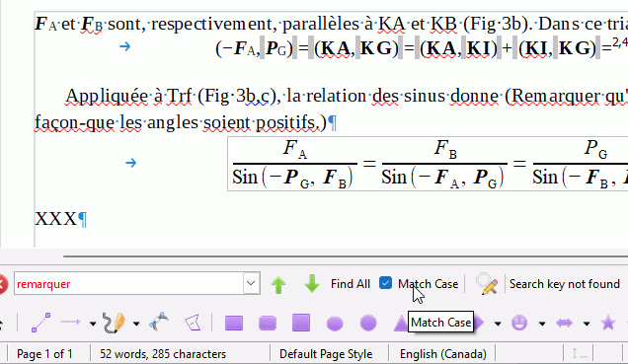Expand the Block Arrows dropdown arrow
The width and height of the screenshot is (628, 364).
pos(587,324)
